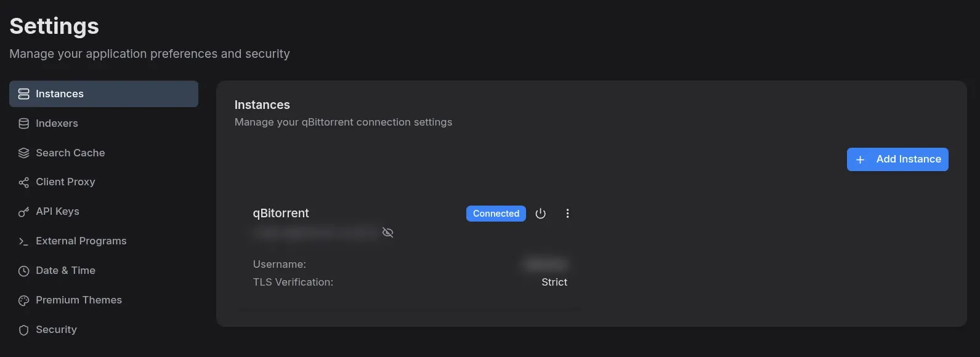Click the Date & Time clock icon
980x357 pixels.
[x=24, y=271]
